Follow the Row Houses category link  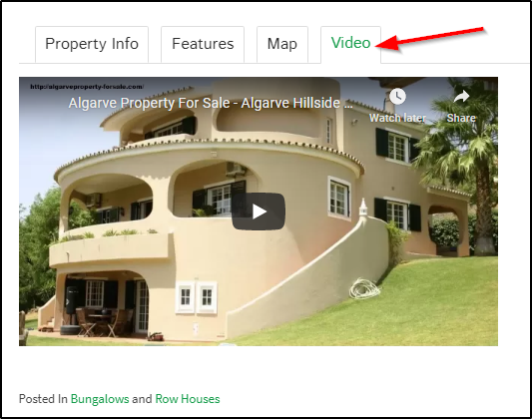(188, 399)
